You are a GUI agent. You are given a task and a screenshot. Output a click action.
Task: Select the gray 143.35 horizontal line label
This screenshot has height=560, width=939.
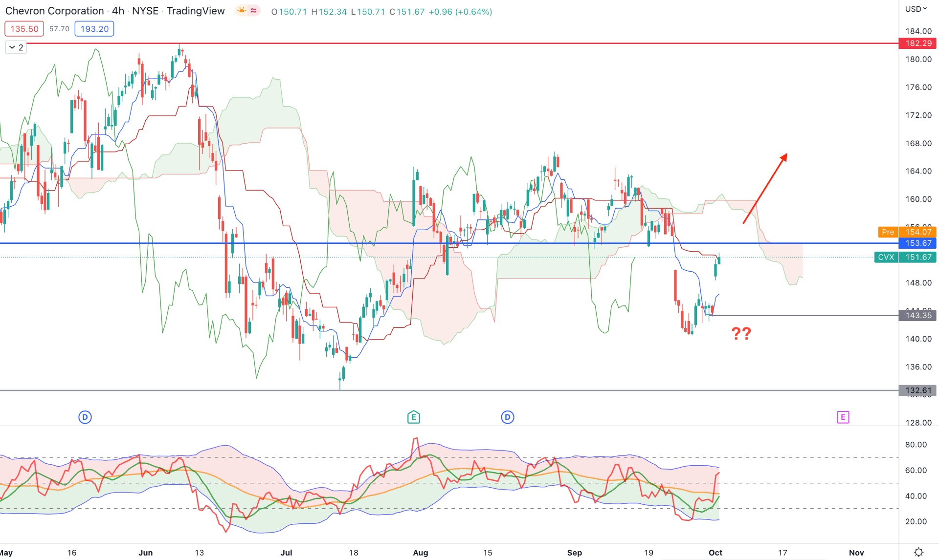(918, 316)
